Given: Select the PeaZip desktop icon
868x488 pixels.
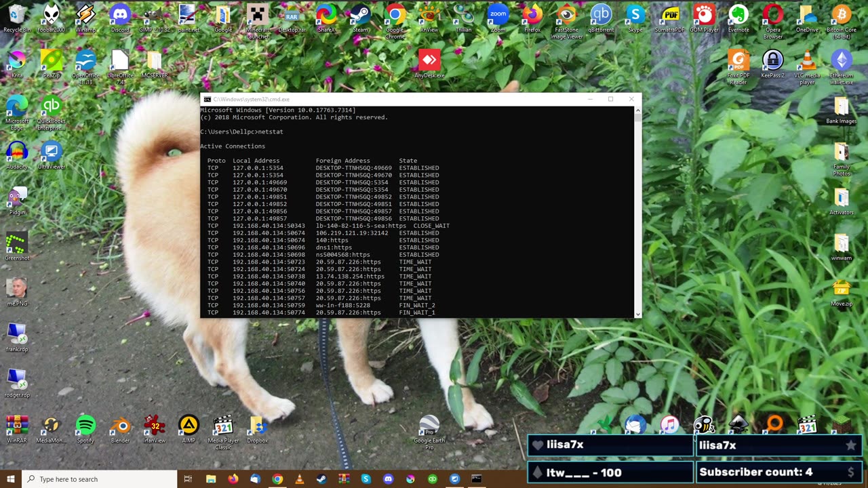Looking at the screenshot, I should (x=52, y=64).
